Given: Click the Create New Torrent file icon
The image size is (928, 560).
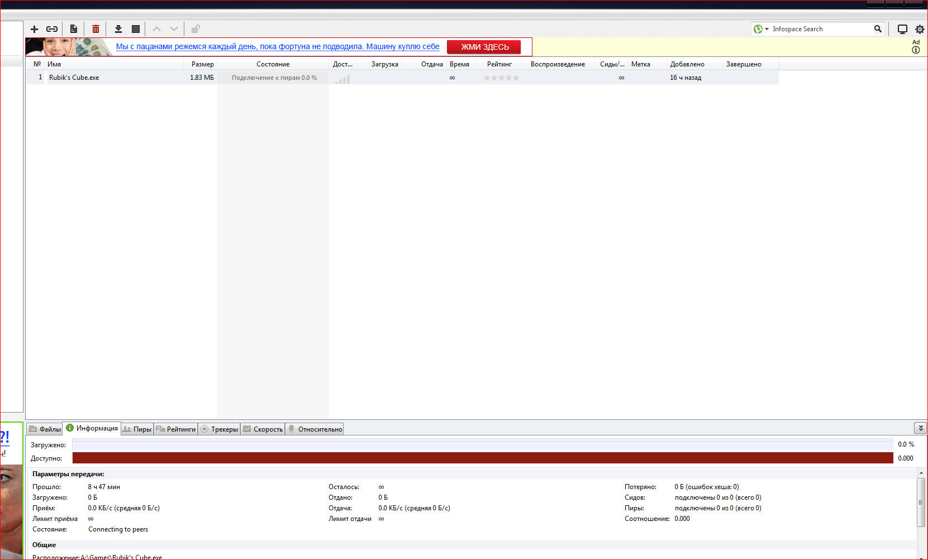Looking at the screenshot, I should tap(74, 29).
